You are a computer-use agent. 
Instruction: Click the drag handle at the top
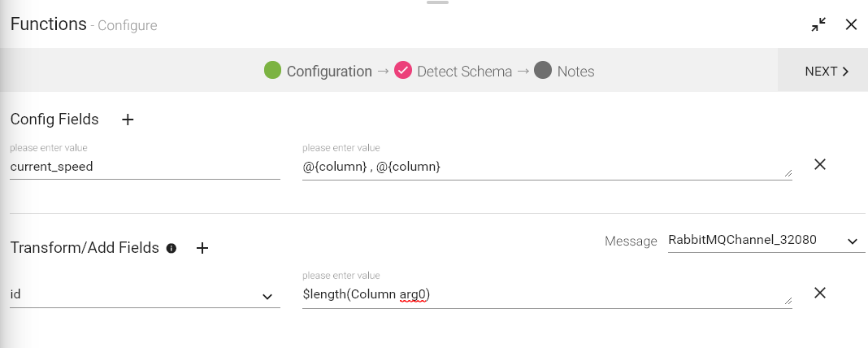point(437,2)
